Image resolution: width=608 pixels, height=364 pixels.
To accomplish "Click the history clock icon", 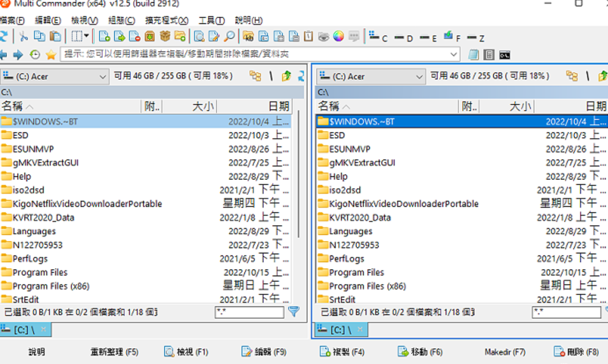I will pyautogui.click(x=35, y=55).
